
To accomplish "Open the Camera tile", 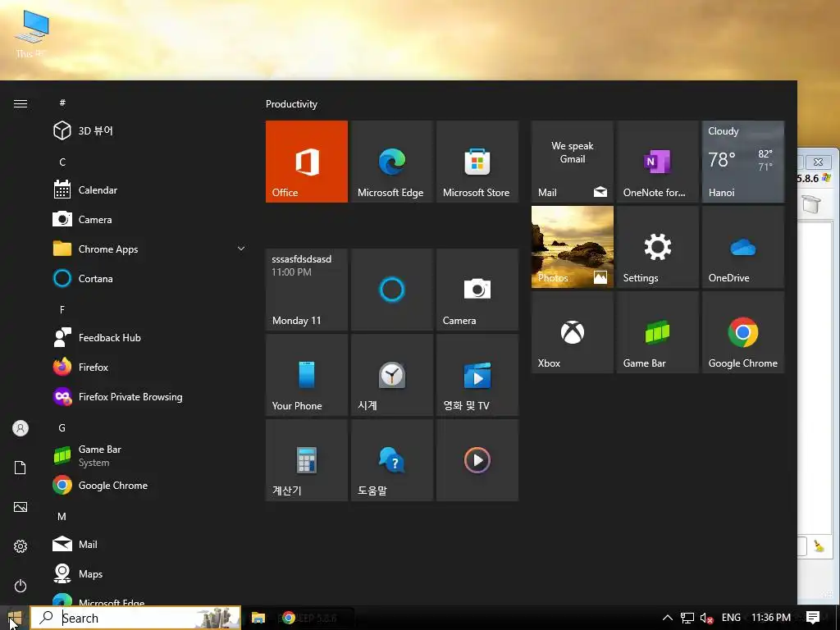I will click(477, 290).
